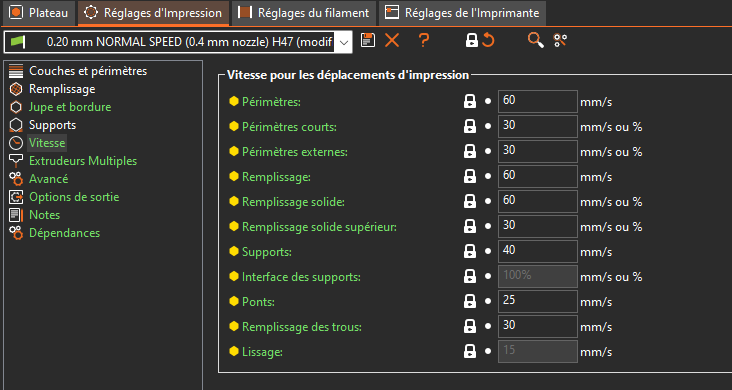
Task: Toggle lock icon beside Périmètres speed
Action: [x=470, y=101]
